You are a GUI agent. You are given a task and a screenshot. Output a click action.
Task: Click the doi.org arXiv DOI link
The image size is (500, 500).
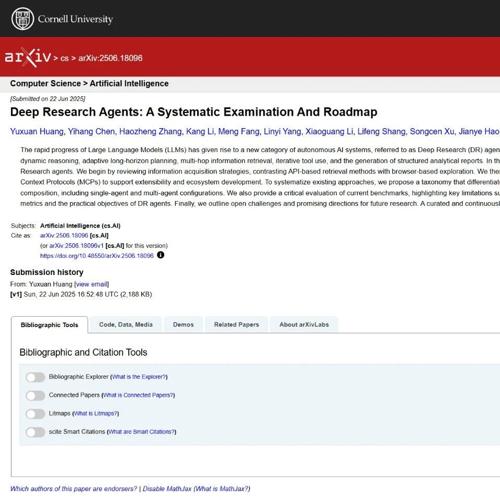point(97,256)
